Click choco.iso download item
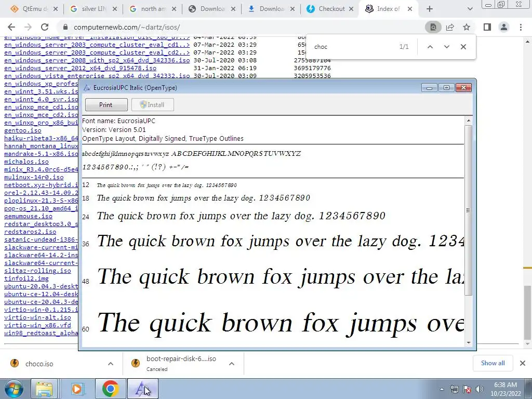This screenshot has width=532, height=399. pos(39,364)
